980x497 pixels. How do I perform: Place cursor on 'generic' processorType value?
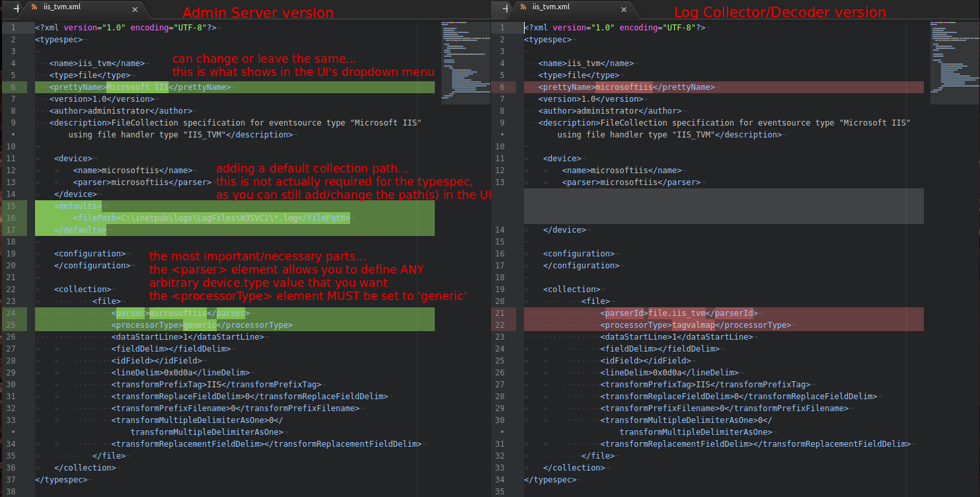tap(199, 325)
